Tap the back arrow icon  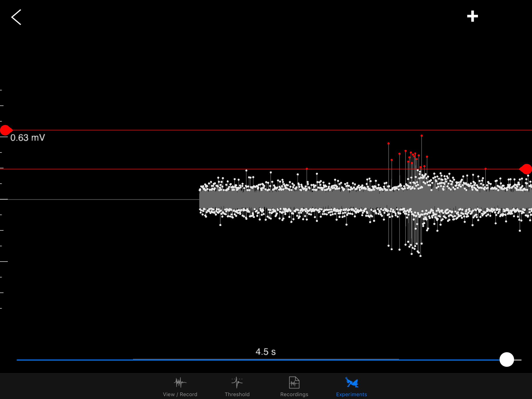click(16, 17)
